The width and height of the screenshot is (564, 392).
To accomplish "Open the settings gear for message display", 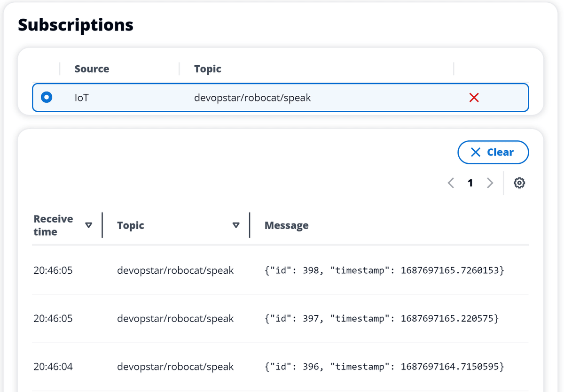I will [x=519, y=183].
